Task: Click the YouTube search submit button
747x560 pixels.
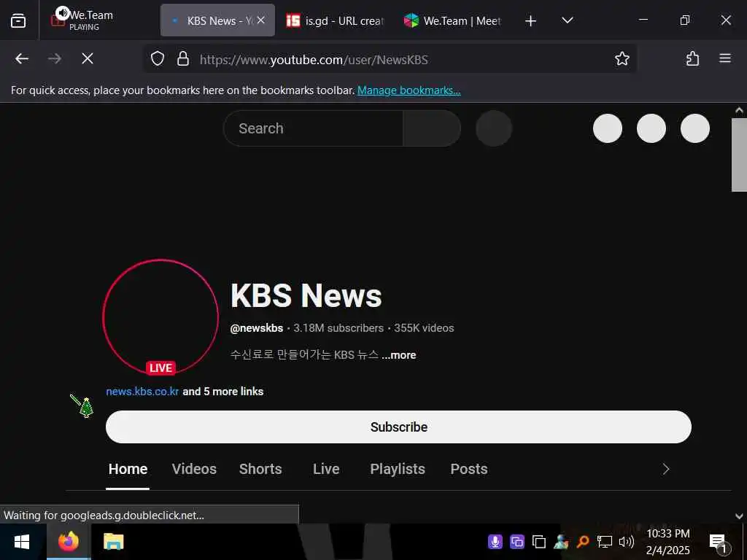Action: tap(432, 128)
